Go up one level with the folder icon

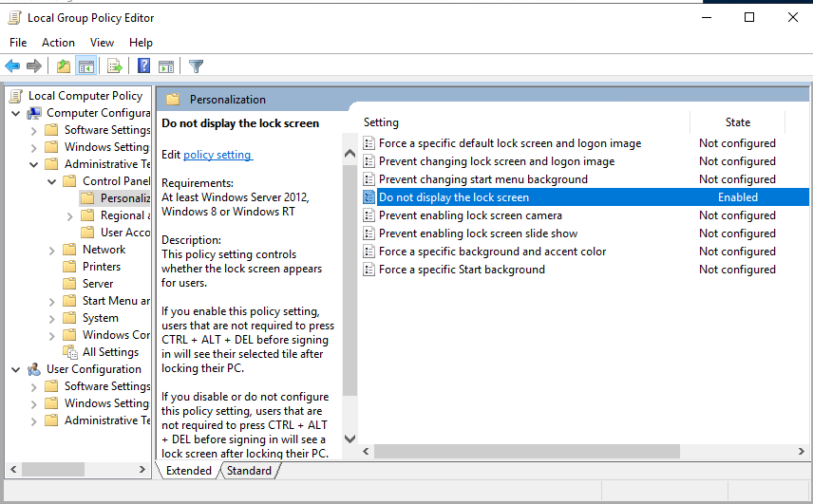[64, 65]
